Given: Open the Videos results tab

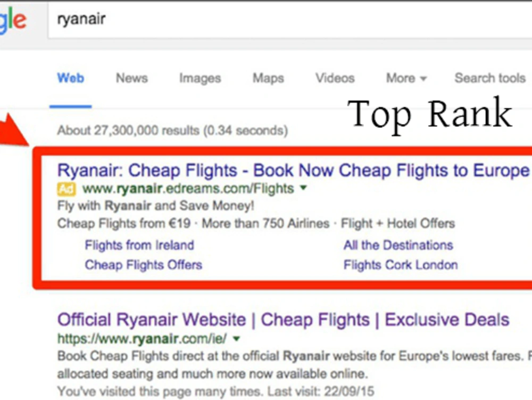Looking at the screenshot, I should (x=335, y=78).
